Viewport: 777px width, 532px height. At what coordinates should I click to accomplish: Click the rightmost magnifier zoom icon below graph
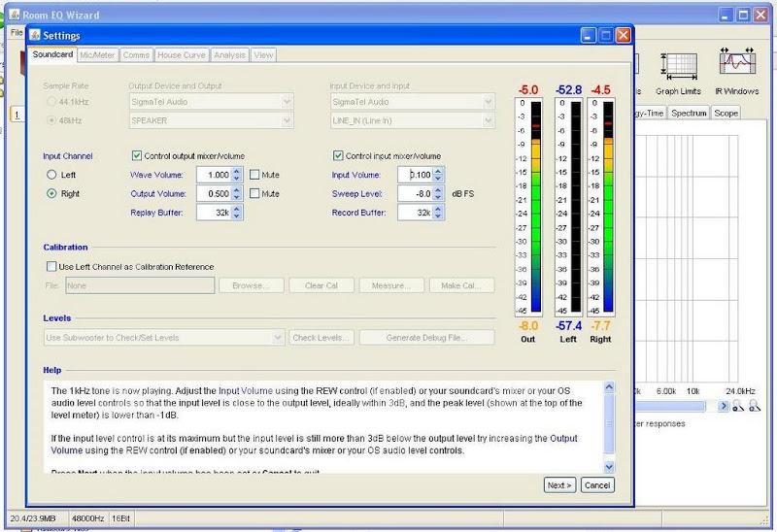click(x=756, y=408)
